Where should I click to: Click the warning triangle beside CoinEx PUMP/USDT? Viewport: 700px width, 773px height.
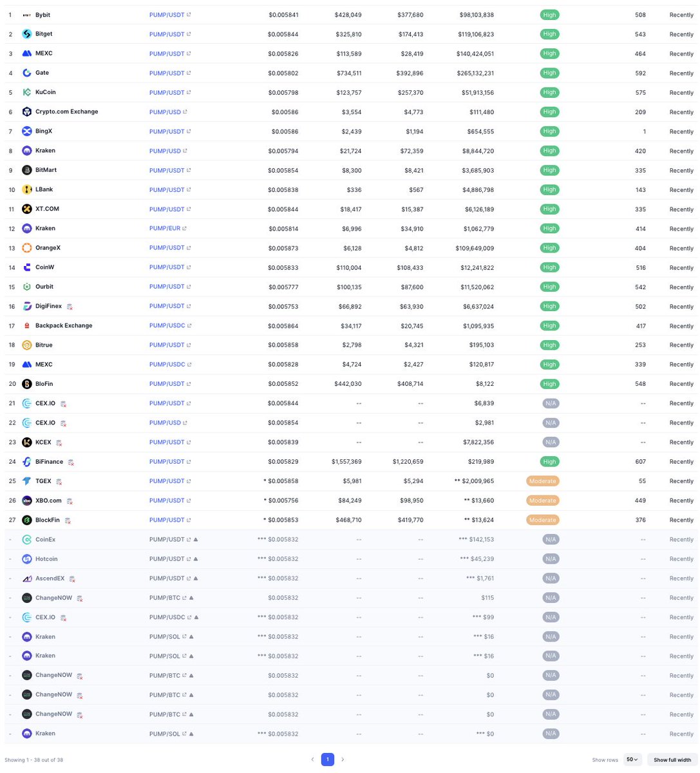click(x=195, y=539)
